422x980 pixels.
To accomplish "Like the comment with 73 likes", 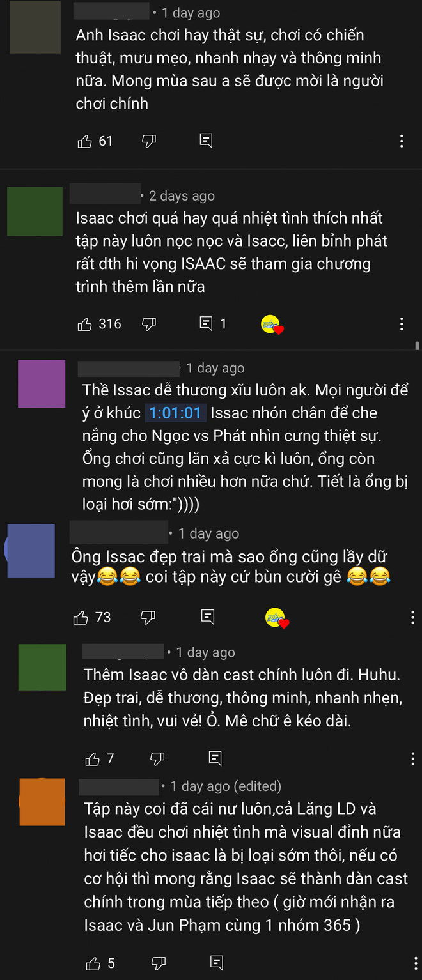I will pos(81,618).
